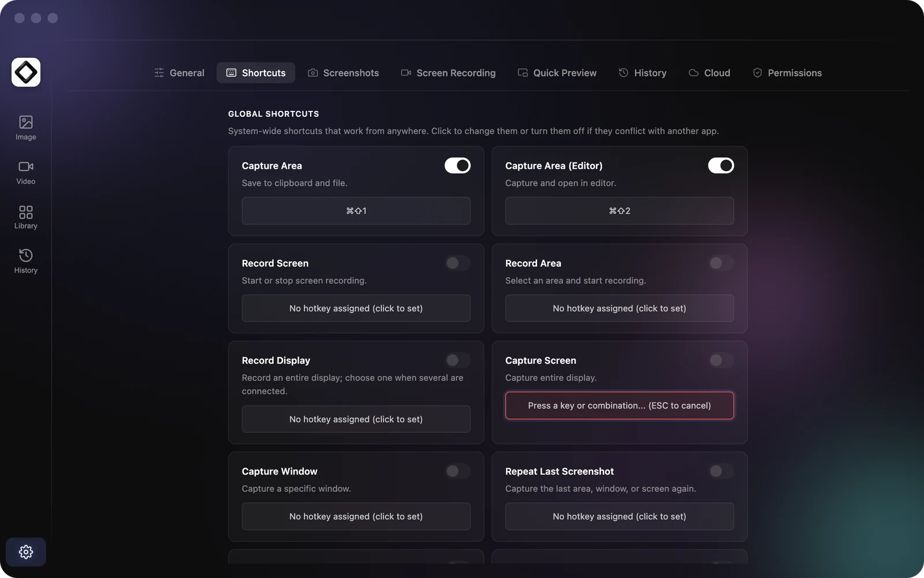The height and width of the screenshot is (578, 924).
Task: Click the diamond app logo icon
Action: (26, 72)
